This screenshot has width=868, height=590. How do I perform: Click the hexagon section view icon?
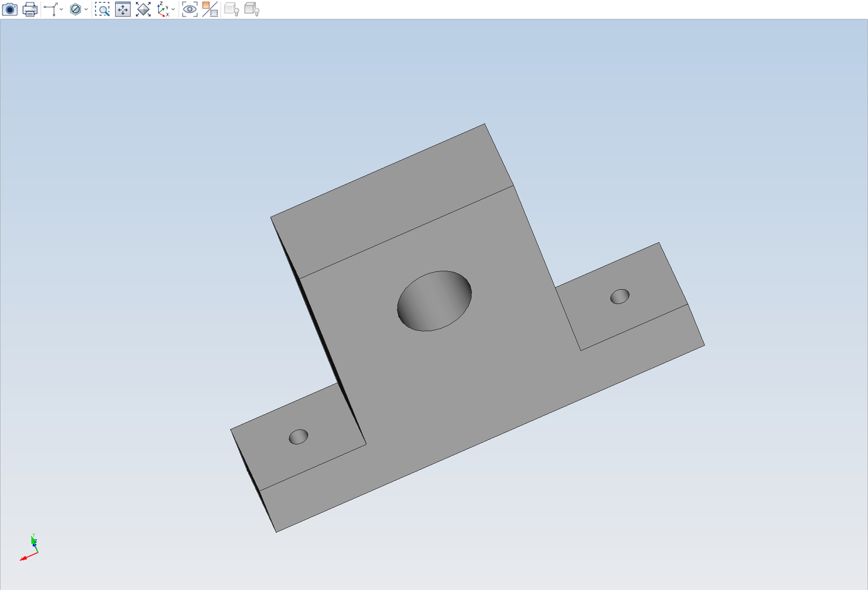(76, 9)
